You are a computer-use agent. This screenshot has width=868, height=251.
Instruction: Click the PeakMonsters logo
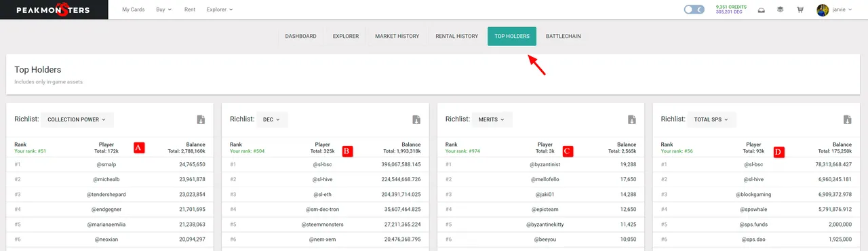coord(54,9)
